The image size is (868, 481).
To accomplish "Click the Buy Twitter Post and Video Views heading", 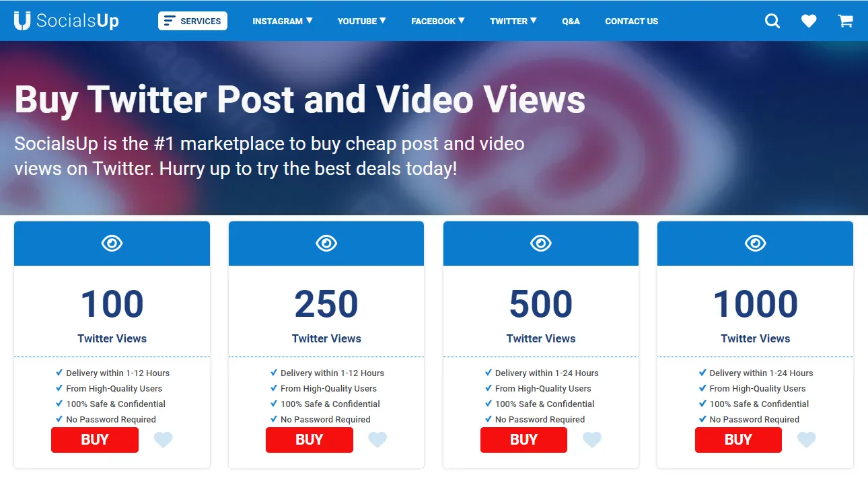I will click(300, 99).
